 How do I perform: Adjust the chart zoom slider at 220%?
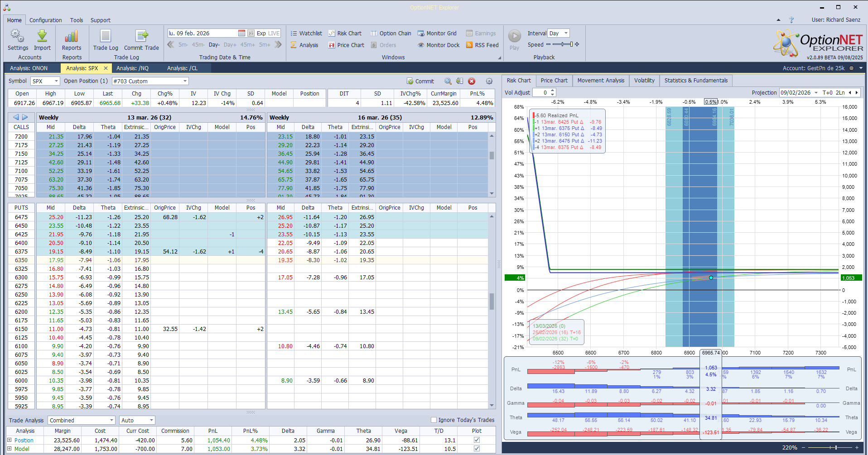(829, 447)
